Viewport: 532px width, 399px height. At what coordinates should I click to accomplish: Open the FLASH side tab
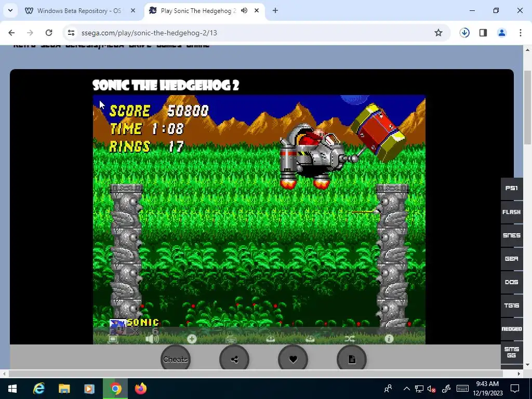pyautogui.click(x=512, y=212)
